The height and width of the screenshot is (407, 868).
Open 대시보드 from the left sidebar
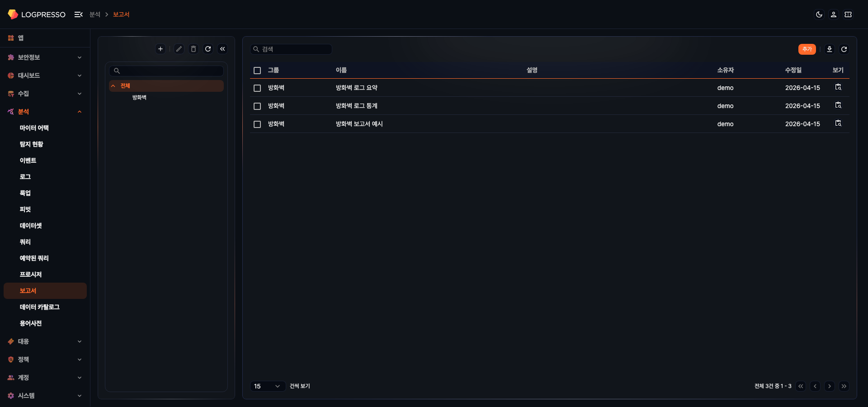(30, 76)
